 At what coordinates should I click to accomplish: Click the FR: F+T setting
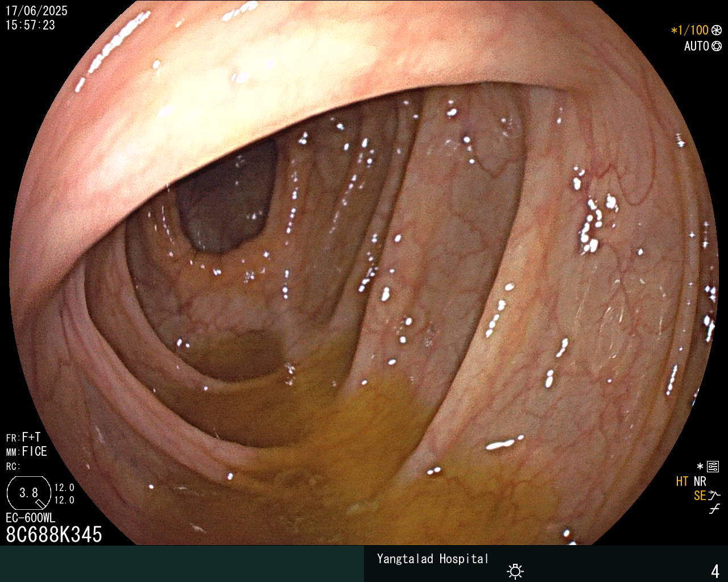(23, 438)
